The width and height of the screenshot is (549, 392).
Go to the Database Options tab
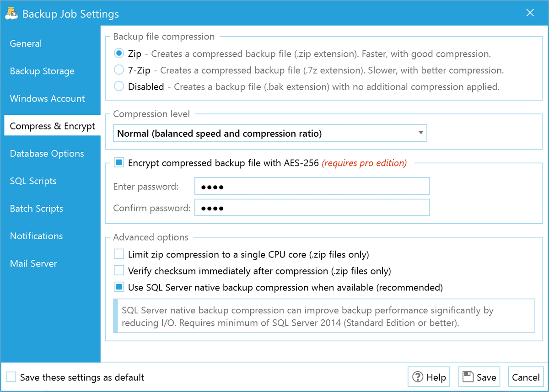pos(47,154)
